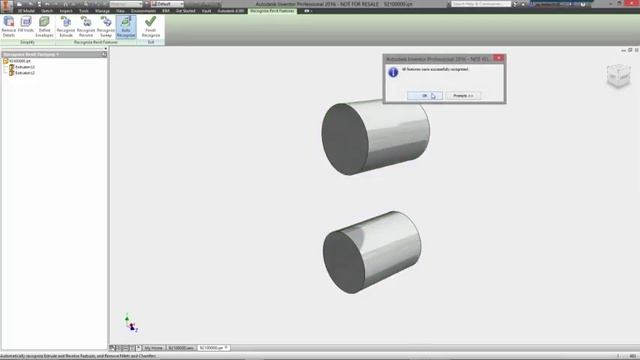
Task: Open the material dropdown in quick access
Action: pos(126,4)
